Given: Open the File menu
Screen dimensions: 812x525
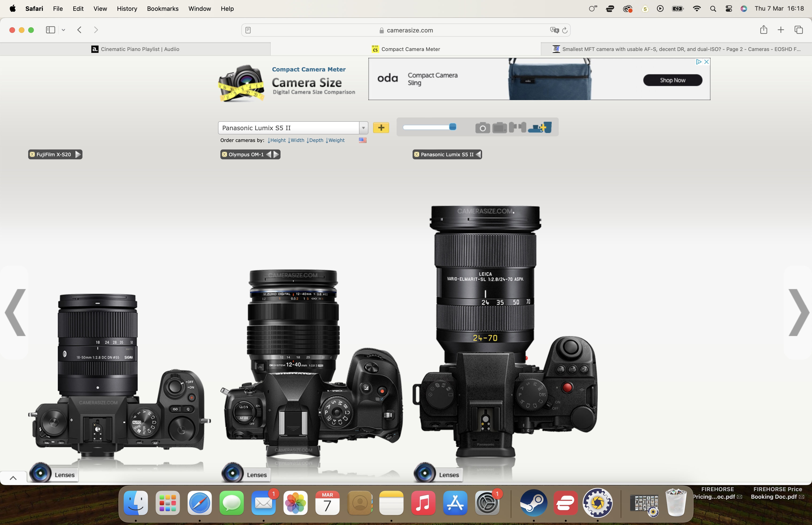Looking at the screenshot, I should pos(58,8).
